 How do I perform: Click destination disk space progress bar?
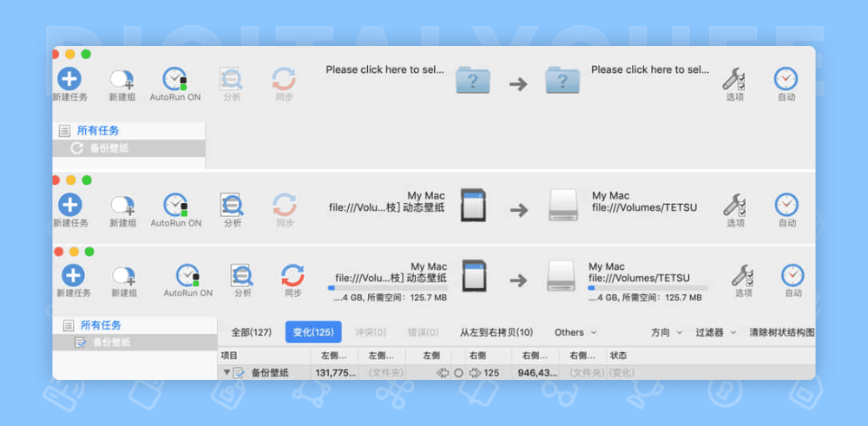[x=648, y=288]
